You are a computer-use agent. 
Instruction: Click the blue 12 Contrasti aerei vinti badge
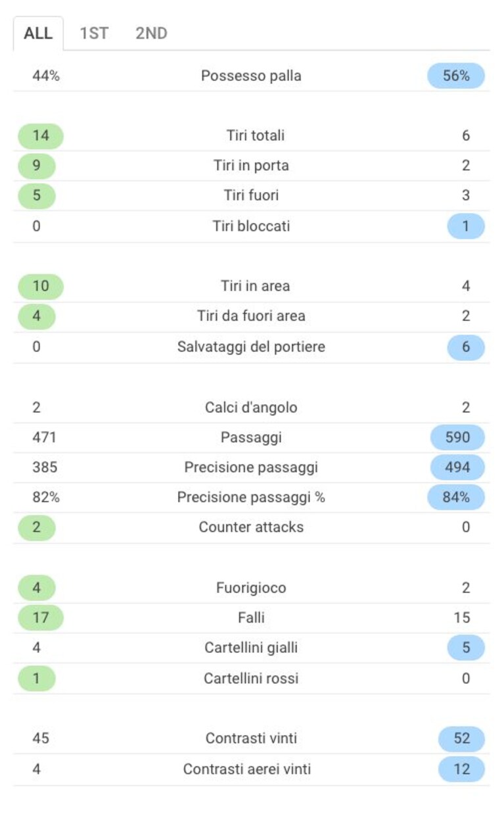point(461,769)
